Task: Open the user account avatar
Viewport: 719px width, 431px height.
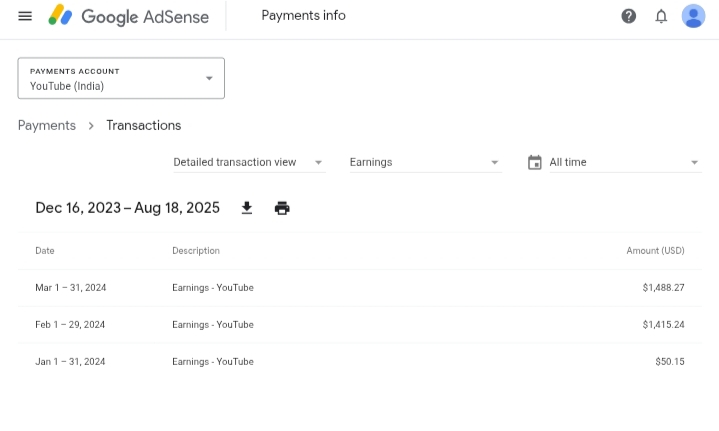Action: tap(693, 16)
